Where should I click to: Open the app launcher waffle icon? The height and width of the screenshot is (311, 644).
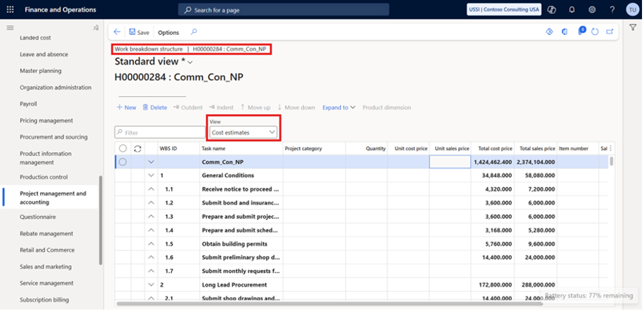coord(11,10)
